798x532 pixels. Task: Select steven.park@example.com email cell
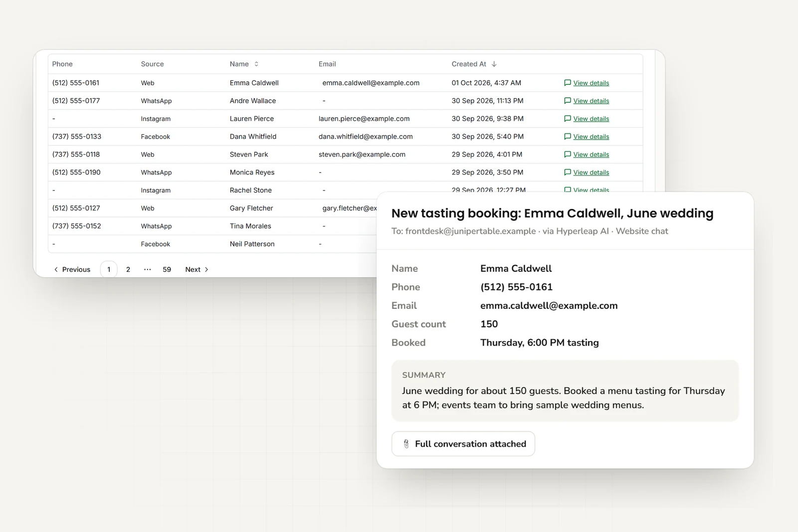tap(362, 155)
